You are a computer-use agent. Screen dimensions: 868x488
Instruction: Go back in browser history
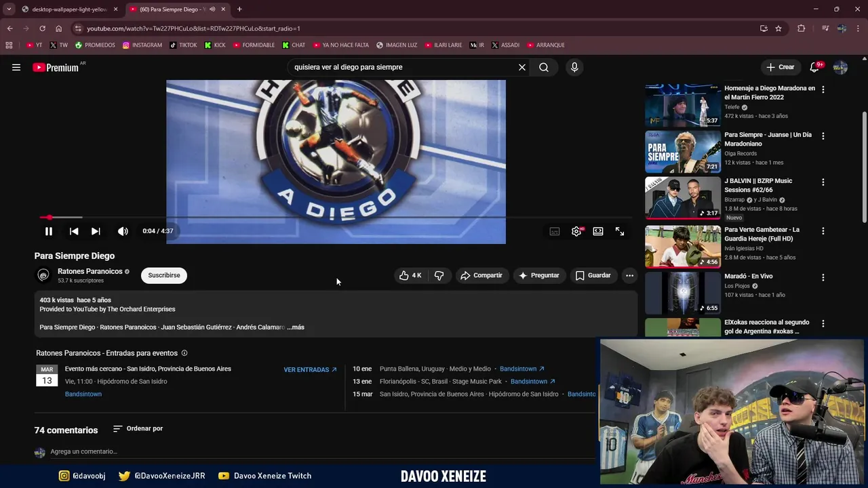point(9,28)
